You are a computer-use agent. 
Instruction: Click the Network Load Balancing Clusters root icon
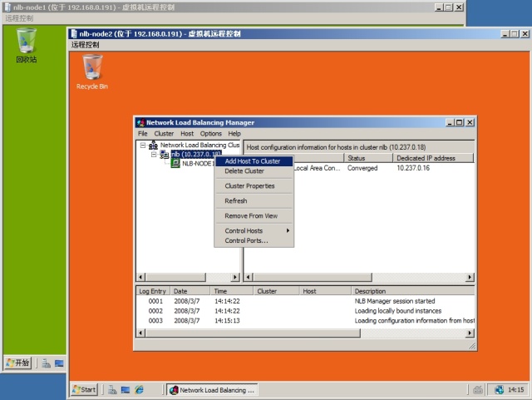pyautogui.click(x=153, y=145)
